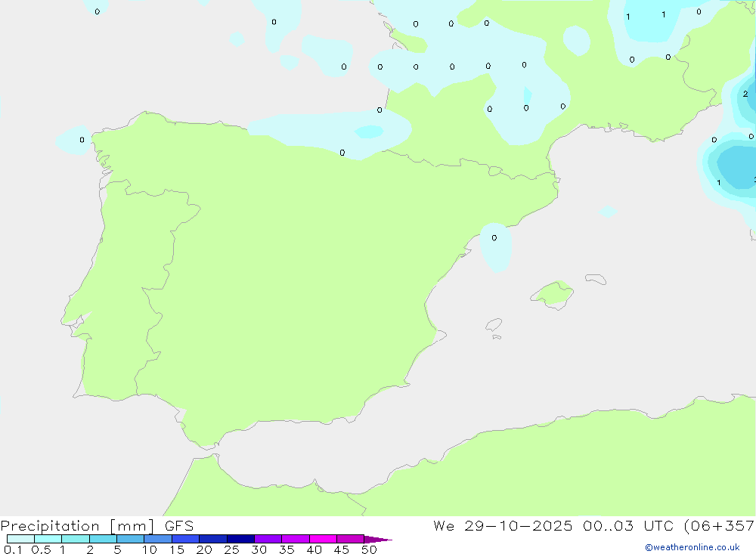This screenshot has width=756, height=554.
Task: Open the weatheronline.co.uk credit link
Action: tap(692, 547)
